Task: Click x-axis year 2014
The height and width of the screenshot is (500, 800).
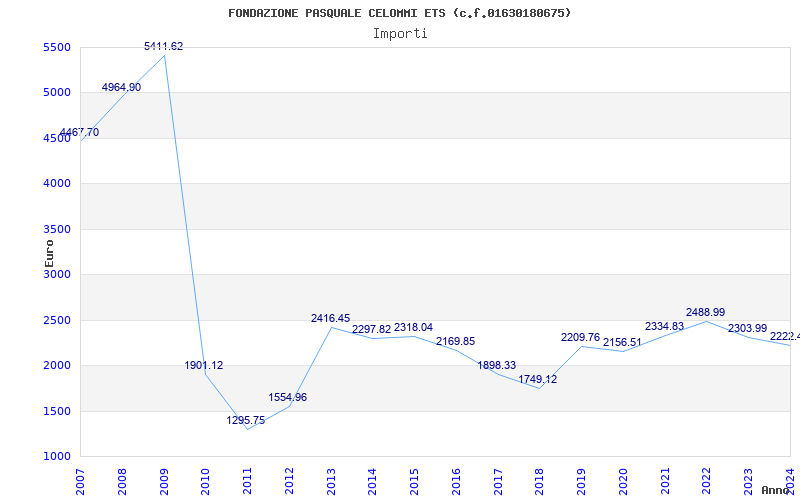Action: pos(372,482)
